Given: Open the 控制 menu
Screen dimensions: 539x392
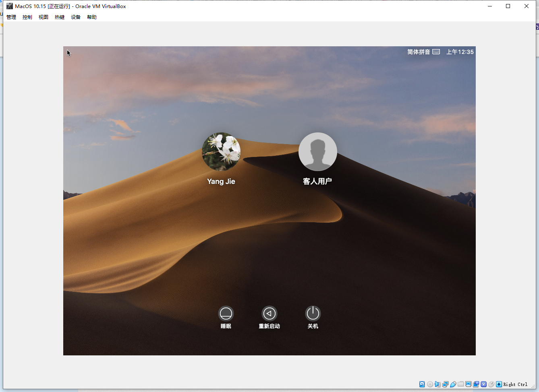Looking at the screenshot, I should click(27, 17).
